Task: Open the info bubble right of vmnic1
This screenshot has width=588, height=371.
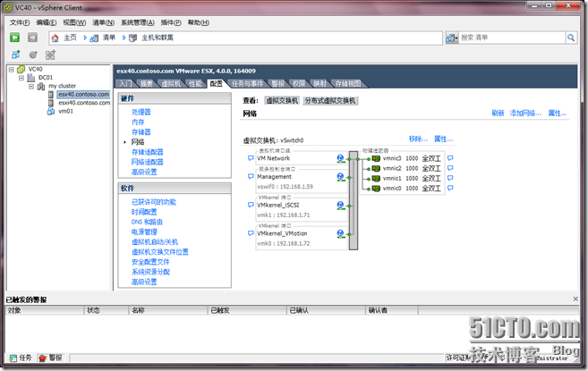Action: coord(450,178)
